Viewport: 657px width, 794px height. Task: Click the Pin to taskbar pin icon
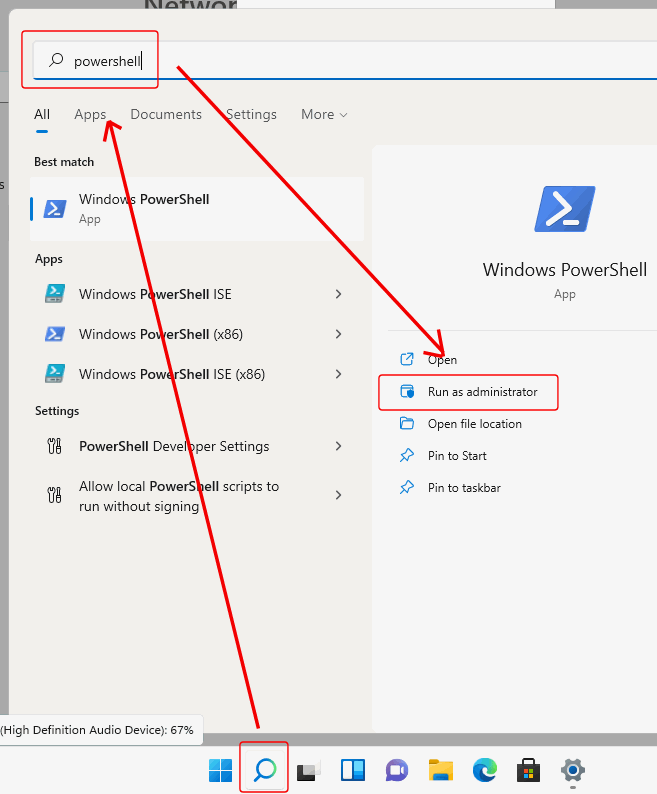tap(407, 487)
